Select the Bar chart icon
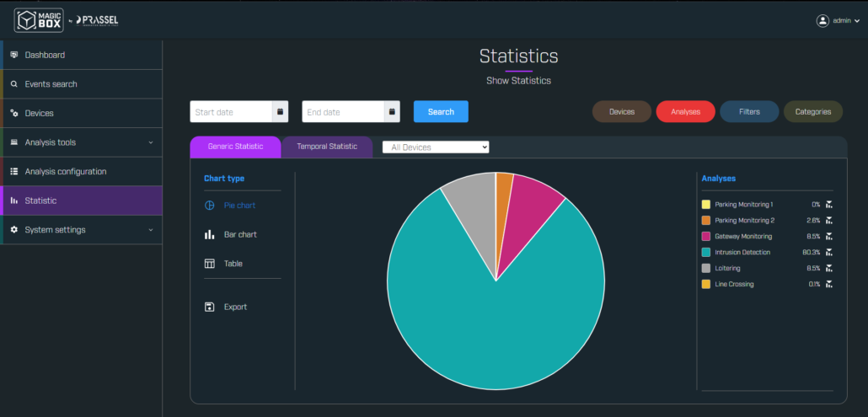868x417 pixels. click(210, 235)
